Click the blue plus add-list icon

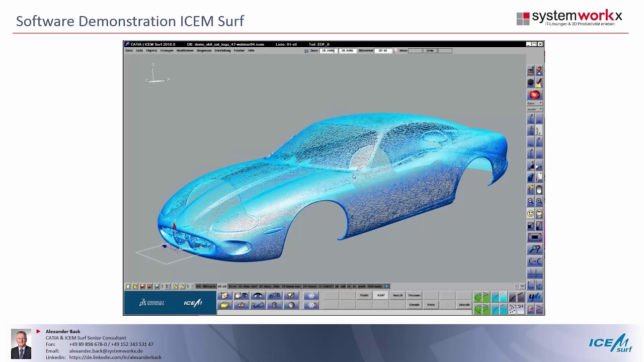(386, 287)
